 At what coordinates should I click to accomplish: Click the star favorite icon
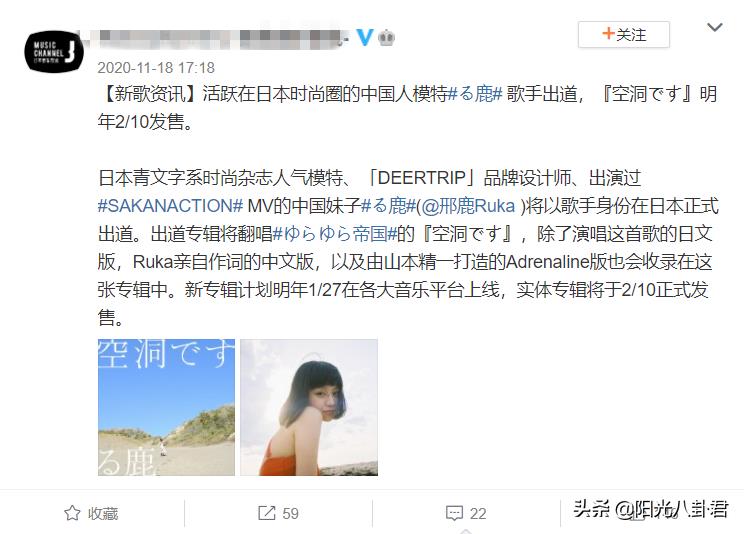(72, 513)
